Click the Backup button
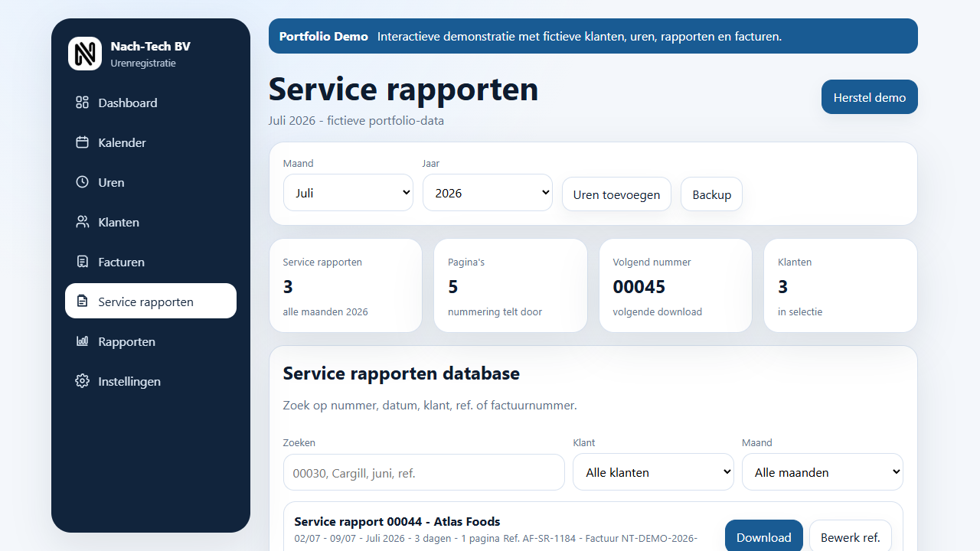 [x=711, y=194]
